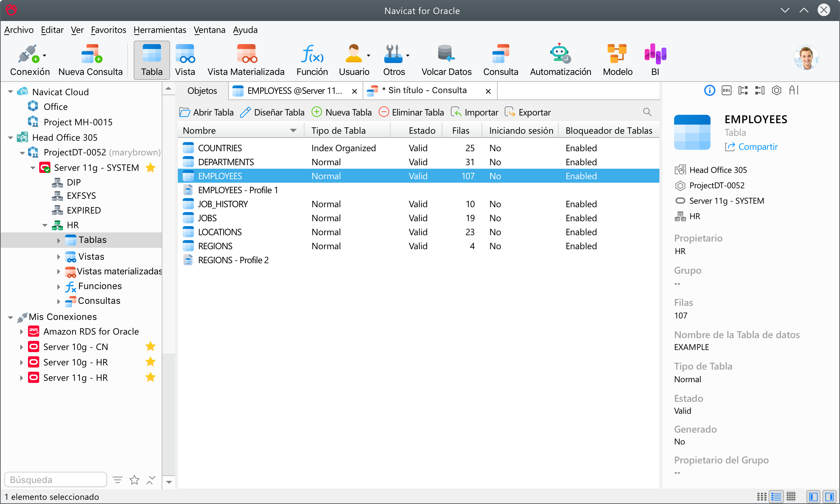Image resolution: width=840 pixels, height=504 pixels.
Task: Click the sidebar scrollbar down arrow
Action: [x=169, y=482]
